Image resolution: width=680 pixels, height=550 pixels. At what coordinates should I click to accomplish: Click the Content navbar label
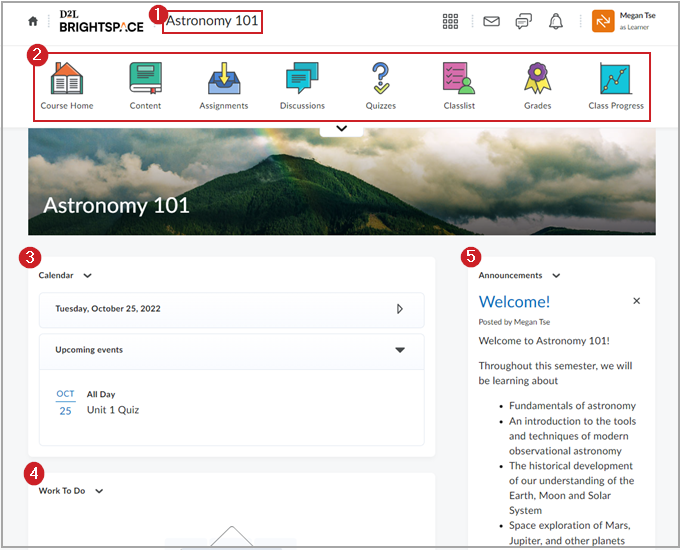[145, 106]
